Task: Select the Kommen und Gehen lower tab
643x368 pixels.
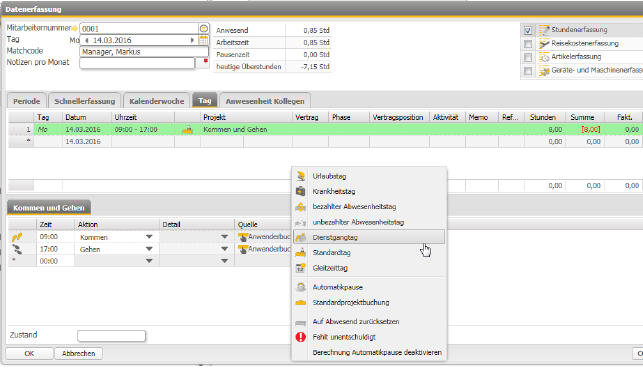Action: click(49, 208)
